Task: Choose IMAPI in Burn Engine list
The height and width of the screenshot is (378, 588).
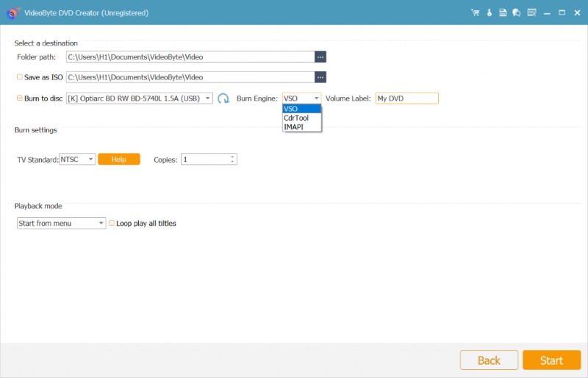Action: click(293, 126)
